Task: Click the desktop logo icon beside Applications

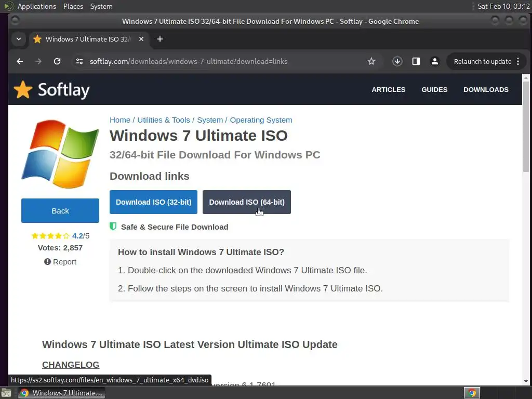Action: [8, 6]
